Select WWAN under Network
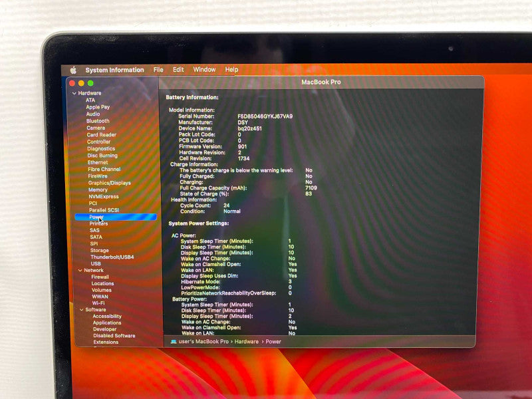This screenshot has width=532, height=399. tap(100, 297)
